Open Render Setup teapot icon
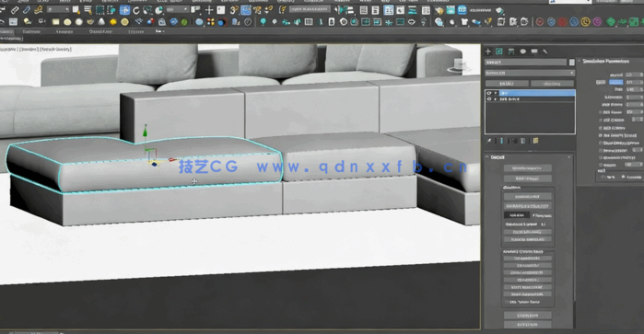This screenshot has height=334, width=644. click(439, 10)
